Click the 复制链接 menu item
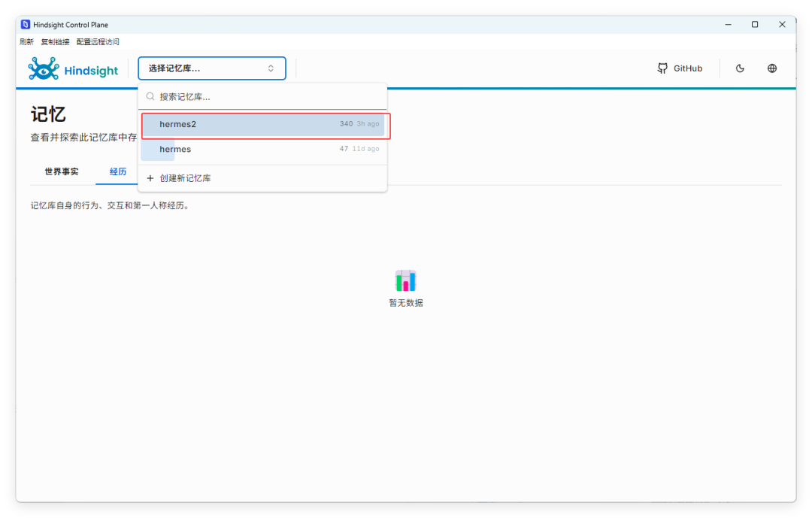 coord(55,42)
